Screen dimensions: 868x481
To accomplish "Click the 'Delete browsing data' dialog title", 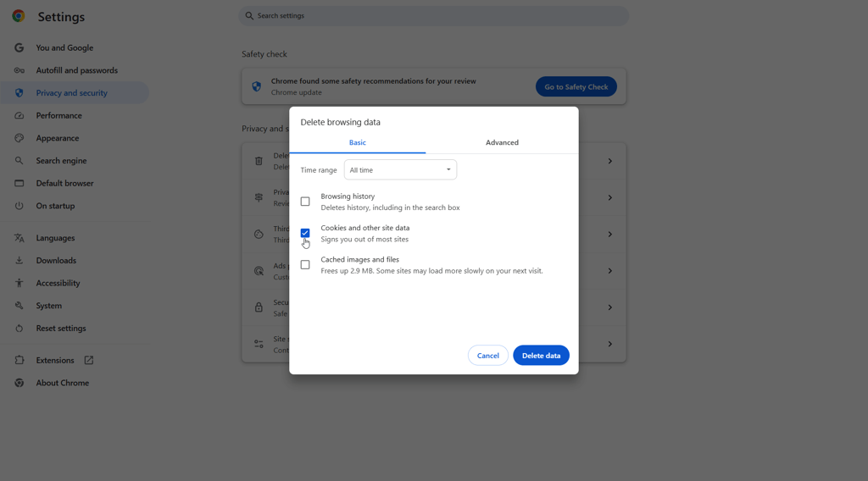I will tap(341, 122).
